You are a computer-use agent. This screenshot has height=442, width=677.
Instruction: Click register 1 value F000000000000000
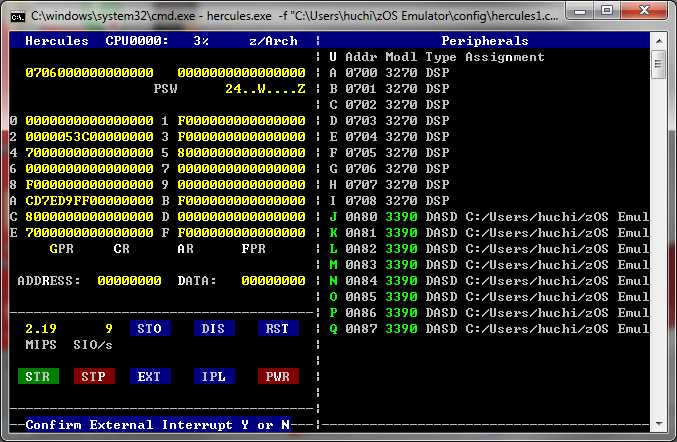click(241, 120)
